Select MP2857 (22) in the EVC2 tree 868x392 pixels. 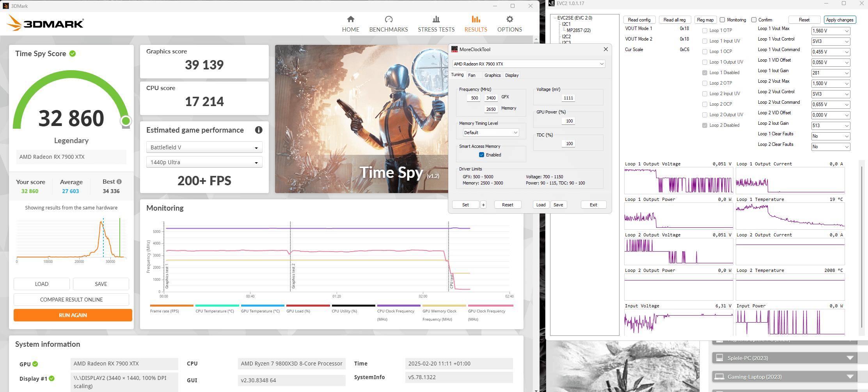[x=579, y=30]
